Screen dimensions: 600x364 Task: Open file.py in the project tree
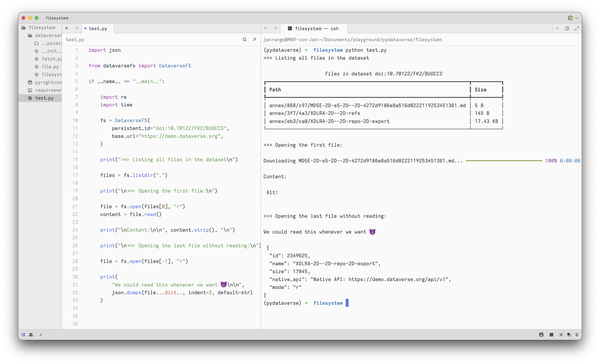[x=50, y=67]
